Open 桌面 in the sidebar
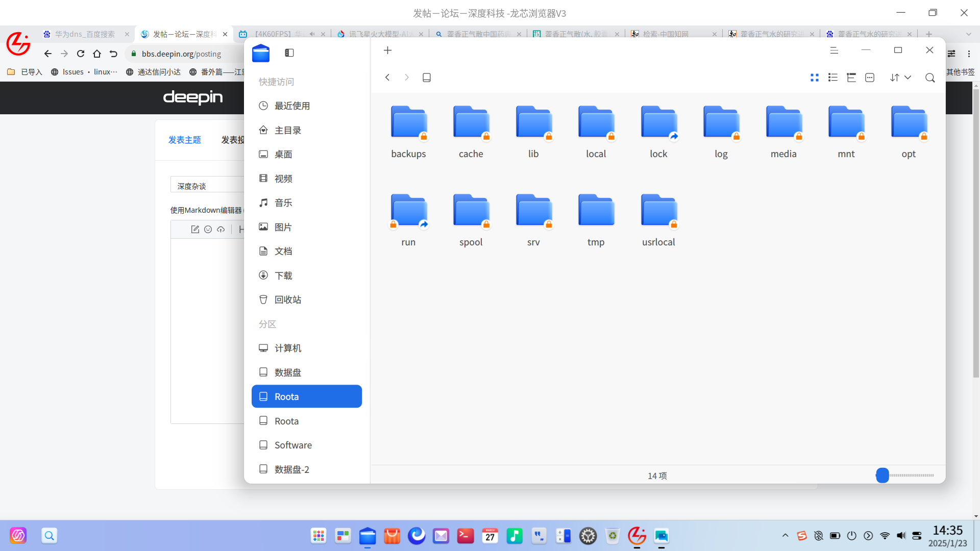This screenshot has width=980, height=551. pos(307,154)
